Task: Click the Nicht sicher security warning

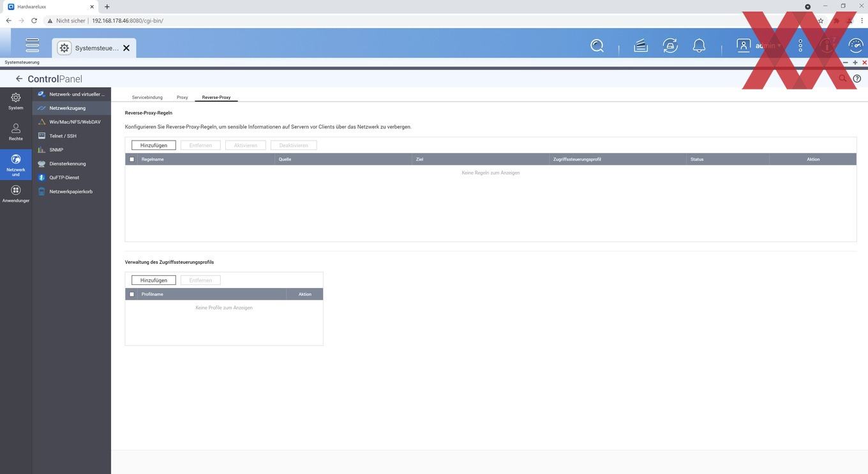Action: pos(66,20)
